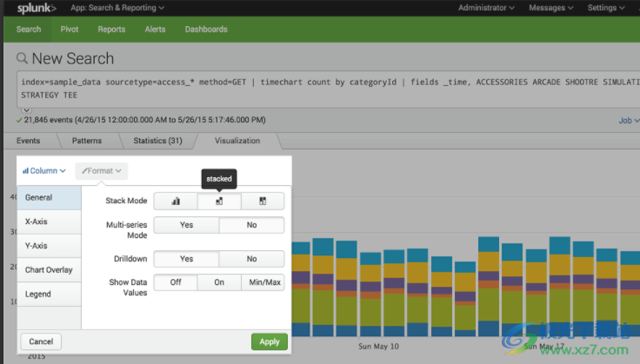Switch to the Visualization tab
This screenshot has width=640, height=364.
(237, 141)
